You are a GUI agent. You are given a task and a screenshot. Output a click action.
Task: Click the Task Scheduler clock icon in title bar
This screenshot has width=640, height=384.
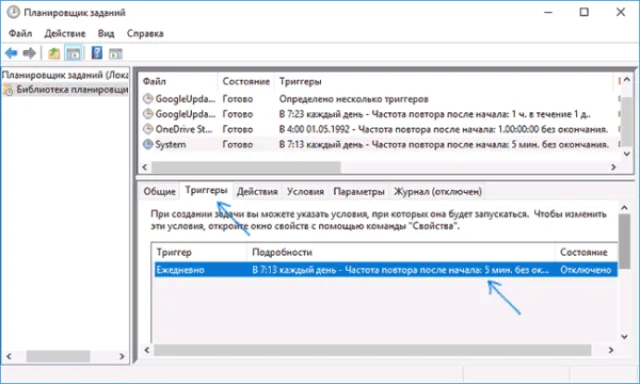13,12
